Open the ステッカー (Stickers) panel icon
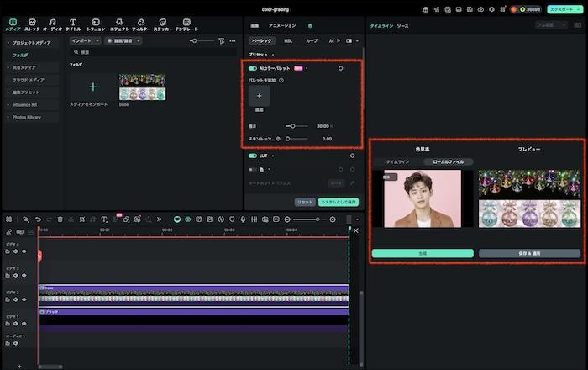 point(163,21)
